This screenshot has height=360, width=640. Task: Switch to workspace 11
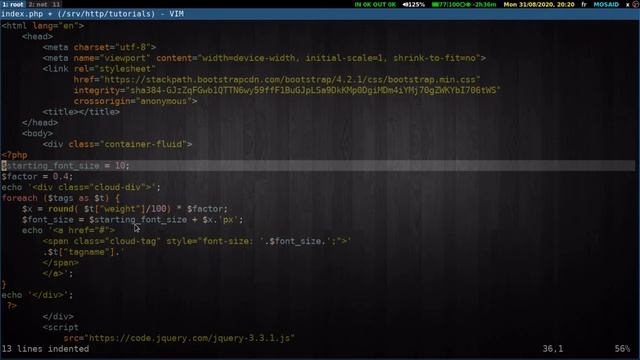pyautogui.click(x=56, y=4)
